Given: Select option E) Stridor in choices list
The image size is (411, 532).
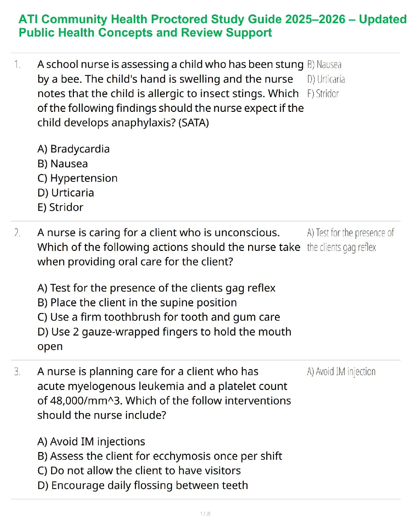Looking at the screenshot, I should tap(60, 207).
